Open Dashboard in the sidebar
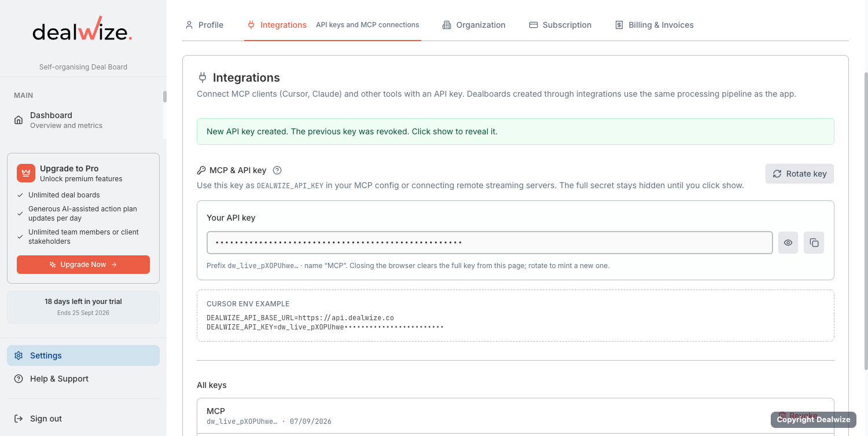868x436 pixels. [83, 120]
